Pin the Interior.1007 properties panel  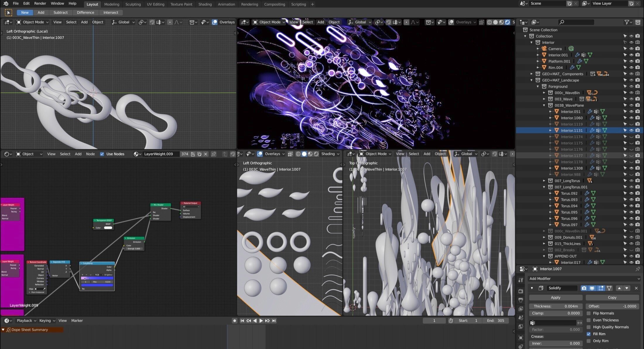tap(638, 269)
